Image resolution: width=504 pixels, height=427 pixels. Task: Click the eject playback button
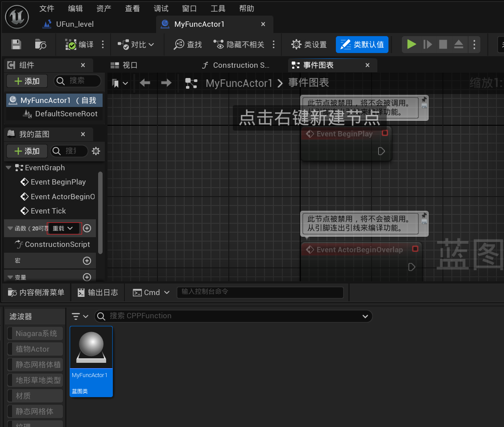[x=459, y=44]
